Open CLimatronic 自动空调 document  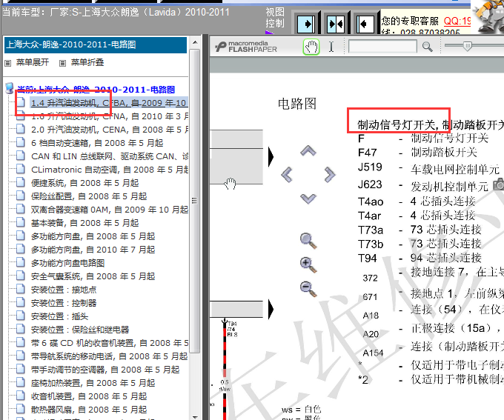(110, 170)
